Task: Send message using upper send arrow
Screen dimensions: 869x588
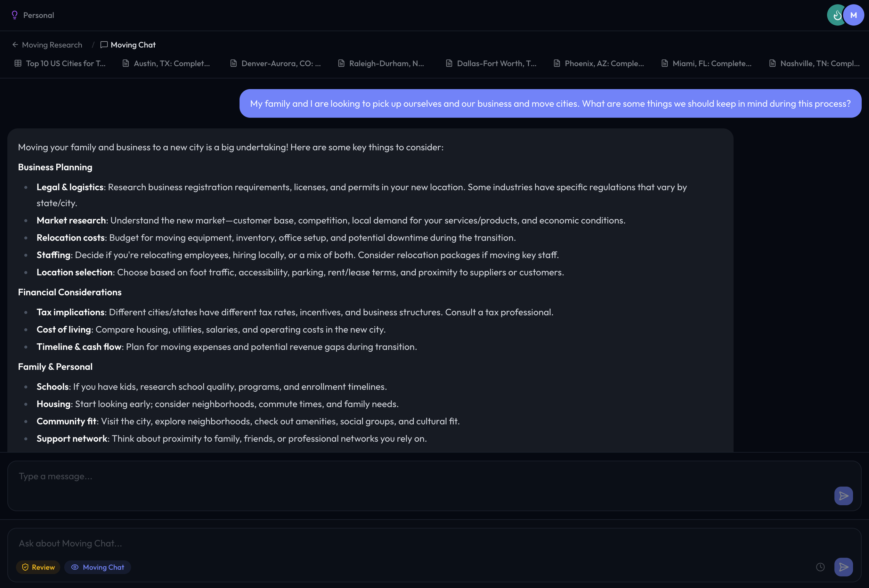Action: click(x=843, y=496)
